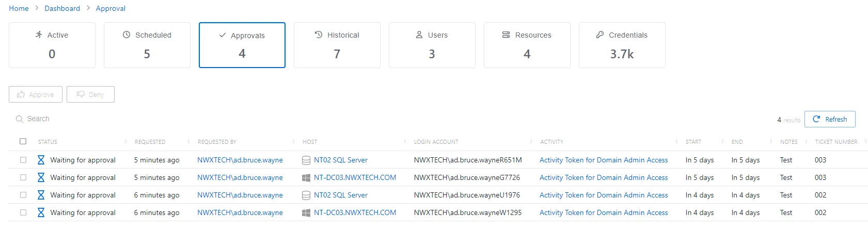Click the history icon on Historical card
This screenshot has width=868, height=231.
(x=319, y=35)
